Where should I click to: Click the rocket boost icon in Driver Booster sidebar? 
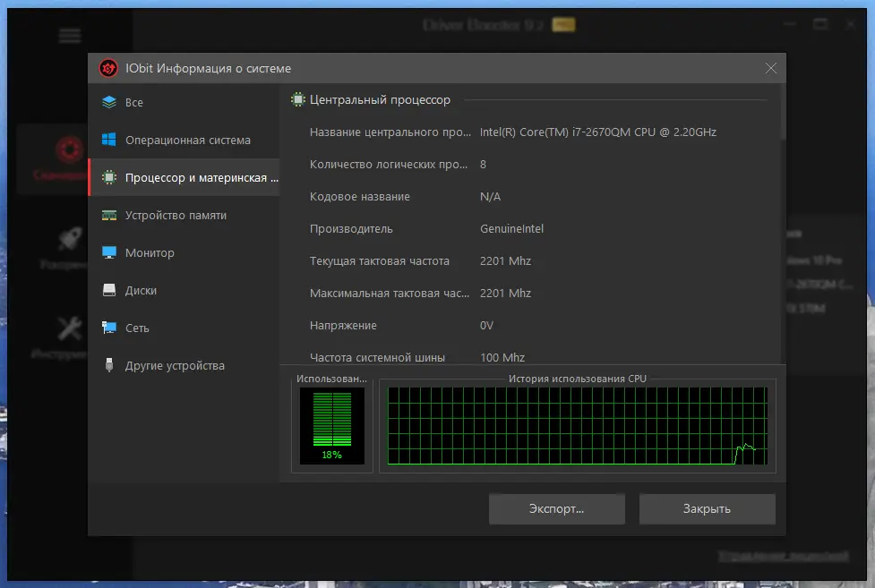[x=70, y=239]
